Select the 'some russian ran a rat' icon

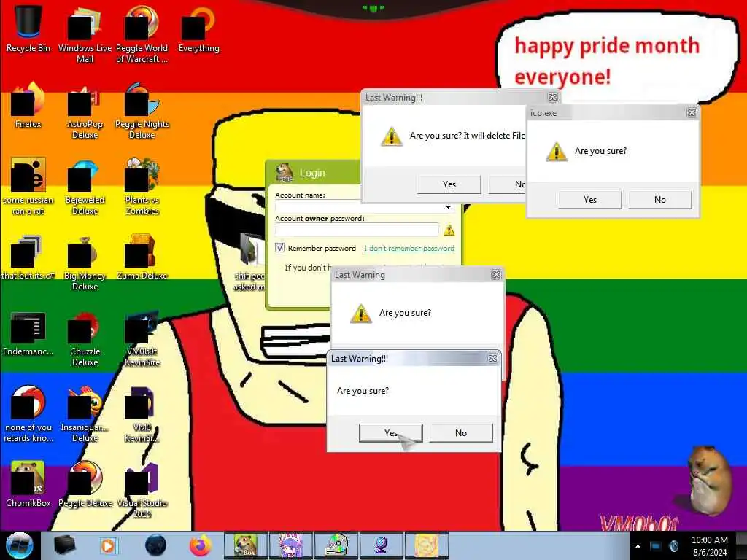point(28,187)
